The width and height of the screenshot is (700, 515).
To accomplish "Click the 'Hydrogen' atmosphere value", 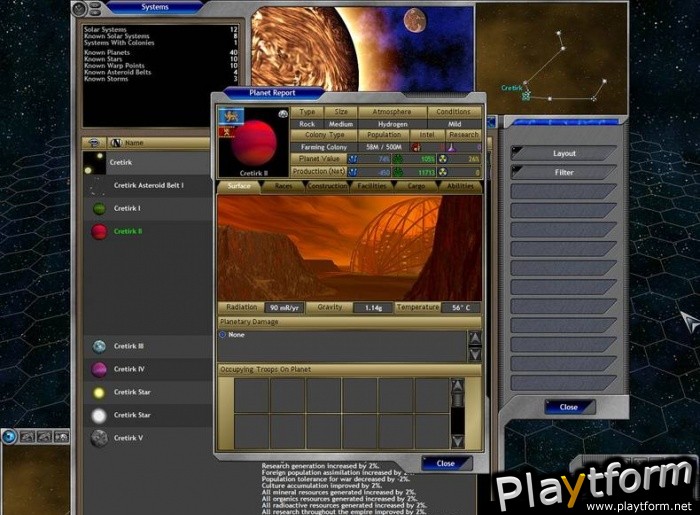I will (392, 124).
